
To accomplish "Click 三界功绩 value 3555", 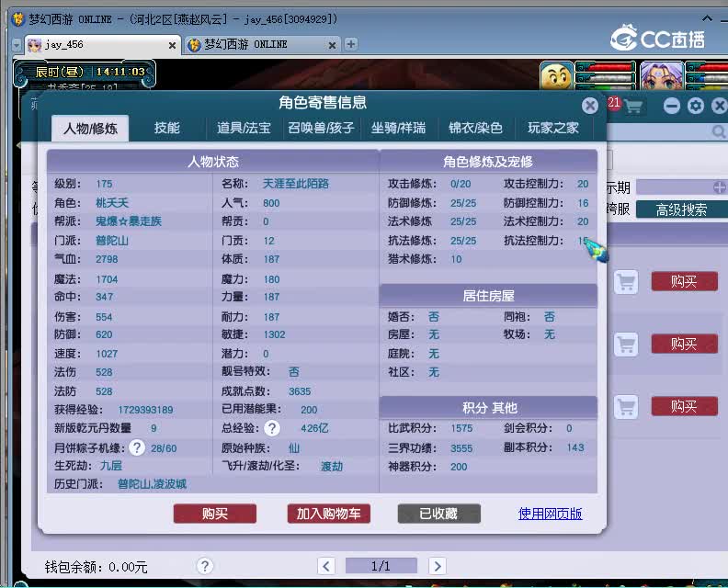I will tap(461, 447).
